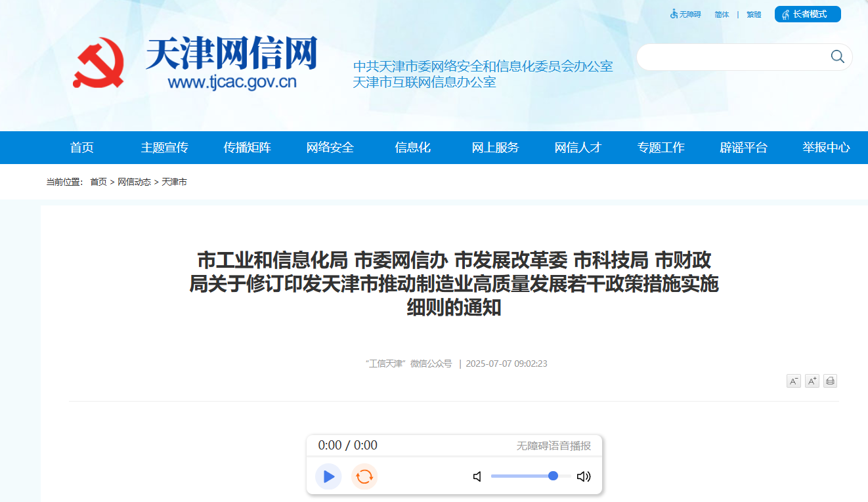
Task: Decrease article font size with A- icon
Action: coord(793,381)
